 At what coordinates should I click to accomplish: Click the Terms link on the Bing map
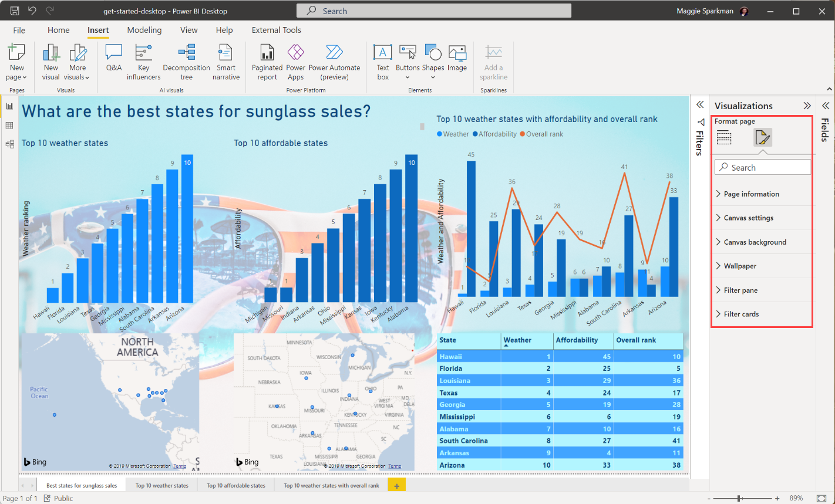180,466
